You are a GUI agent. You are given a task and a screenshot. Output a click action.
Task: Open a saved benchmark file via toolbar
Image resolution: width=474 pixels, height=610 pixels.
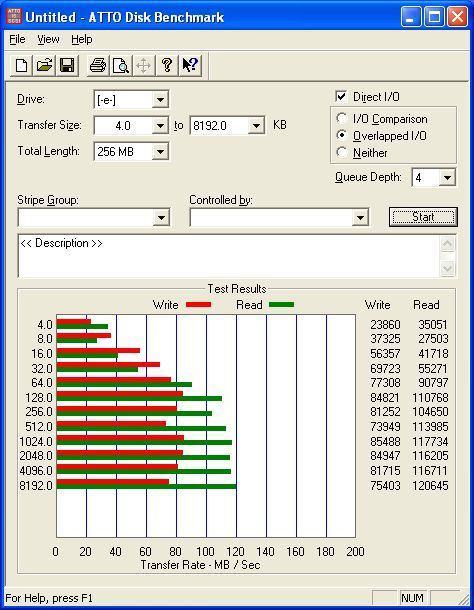44,65
